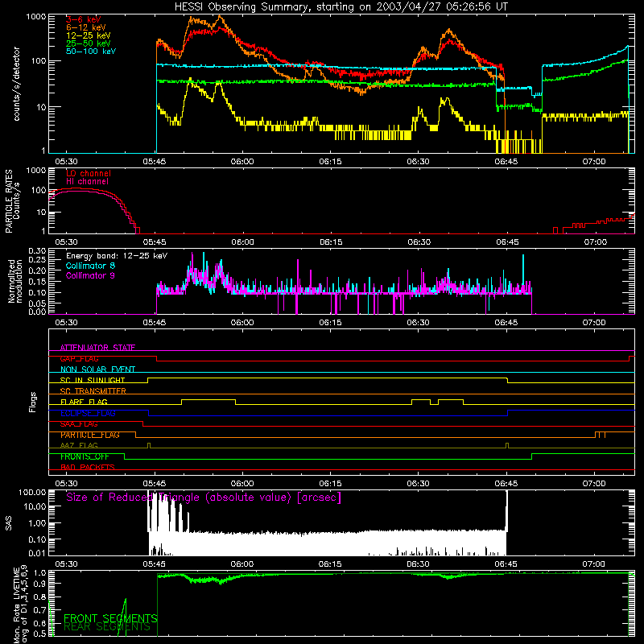Click the Mon. Rate LIVETIME axis label
Image resolution: width=644 pixels, height=644 pixels.
click(20, 605)
